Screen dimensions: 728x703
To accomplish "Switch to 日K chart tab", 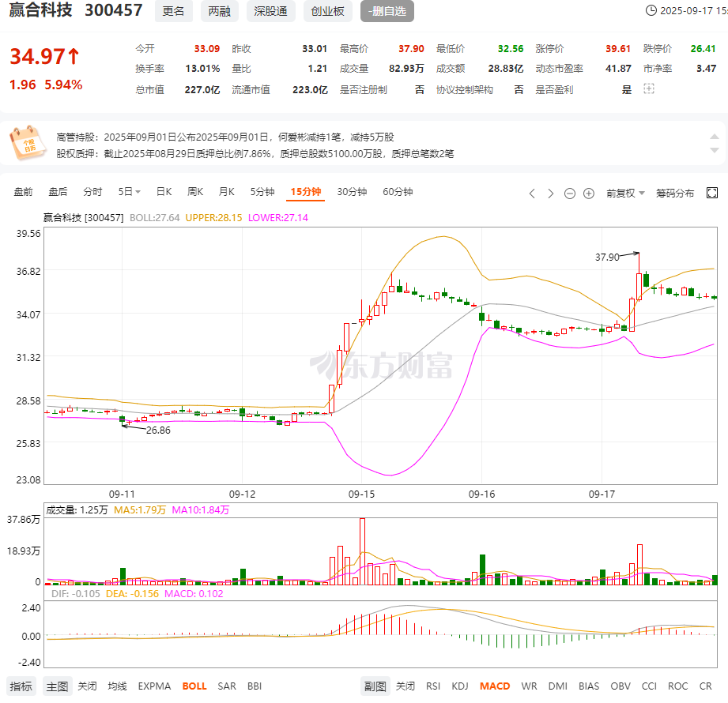I will coord(164,192).
